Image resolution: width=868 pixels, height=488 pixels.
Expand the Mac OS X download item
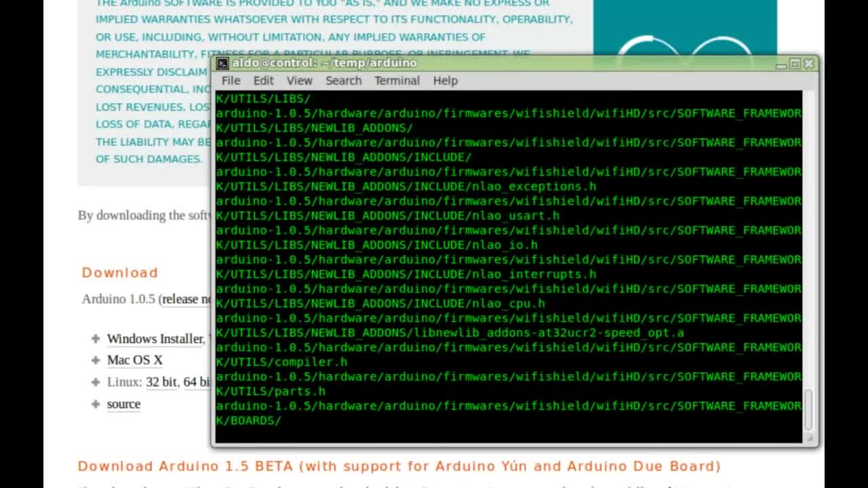(96, 360)
